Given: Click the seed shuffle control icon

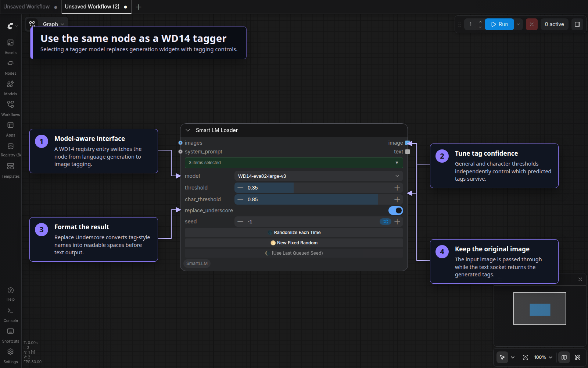Looking at the screenshot, I should (385, 222).
